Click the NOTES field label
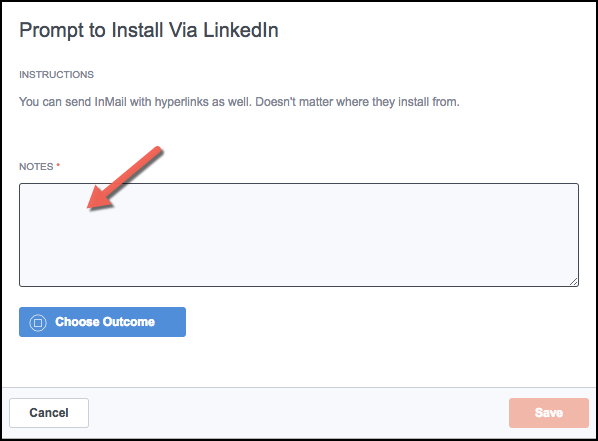The height and width of the screenshot is (441, 598). [36, 167]
